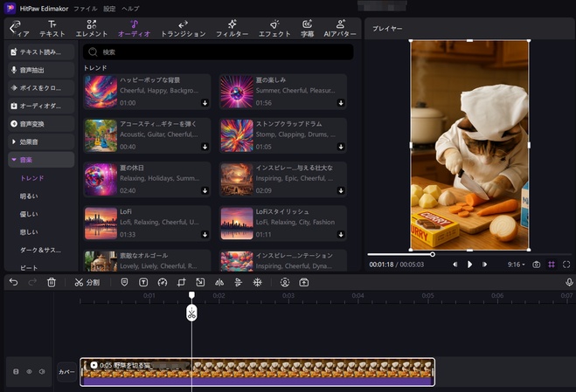
Task: Click the カバー button on the timeline
Action: click(67, 372)
